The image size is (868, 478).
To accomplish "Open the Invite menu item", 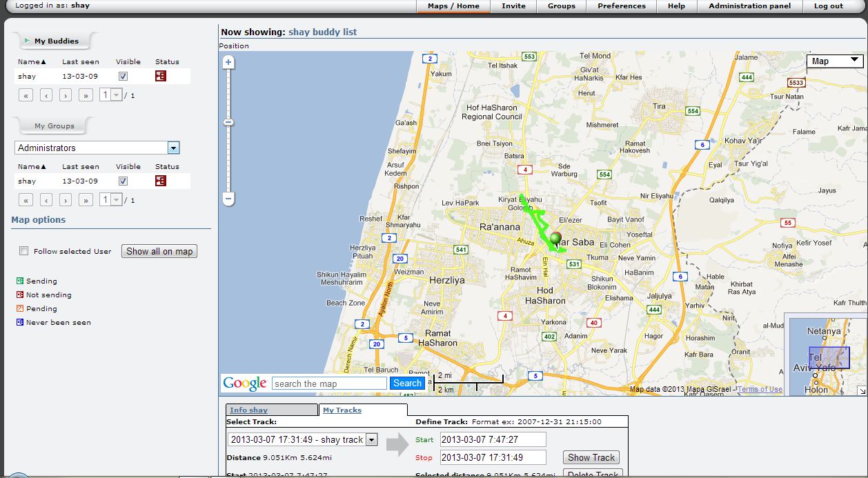I will [x=513, y=6].
